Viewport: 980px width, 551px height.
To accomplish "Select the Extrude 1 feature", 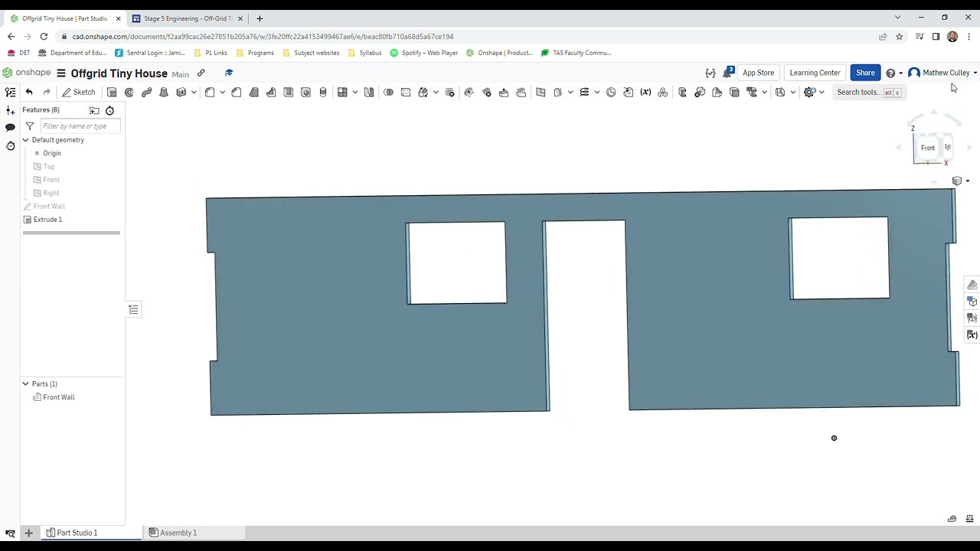I will pyautogui.click(x=47, y=220).
